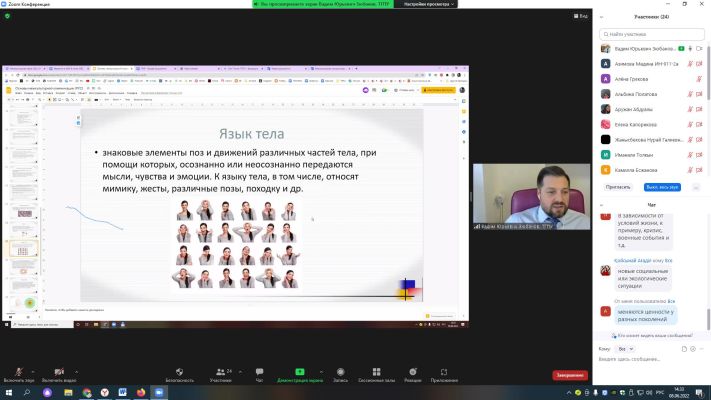This screenshot has height=400, width=711.
Task: Click the green encryption shield icon
Action: 7,16
